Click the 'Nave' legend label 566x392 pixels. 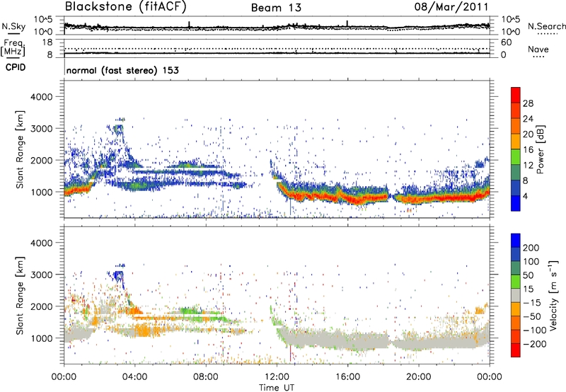point(538,50)
